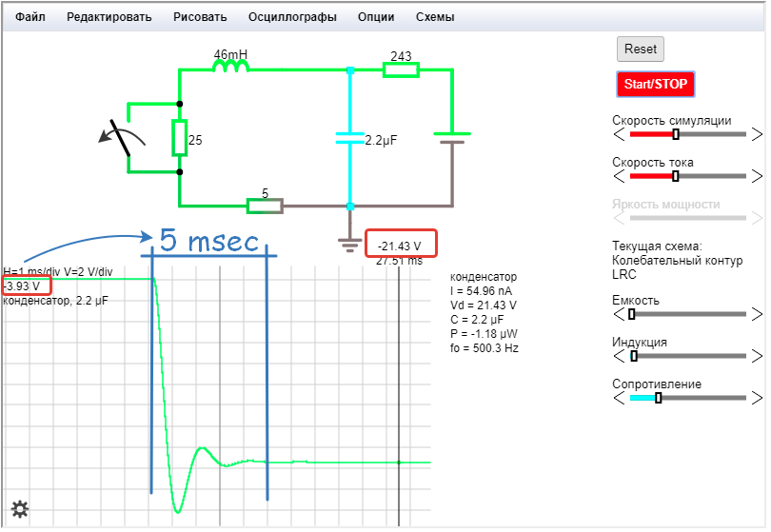Select the 25 ohm vertical resistor
The width and height of the screenshot is (771, 532).
(180, 138)
